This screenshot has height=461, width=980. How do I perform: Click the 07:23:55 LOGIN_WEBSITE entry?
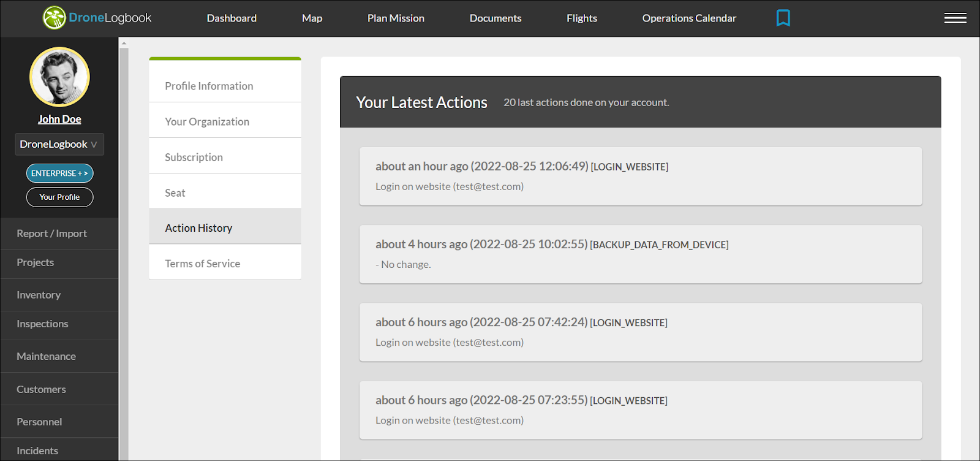641,410
